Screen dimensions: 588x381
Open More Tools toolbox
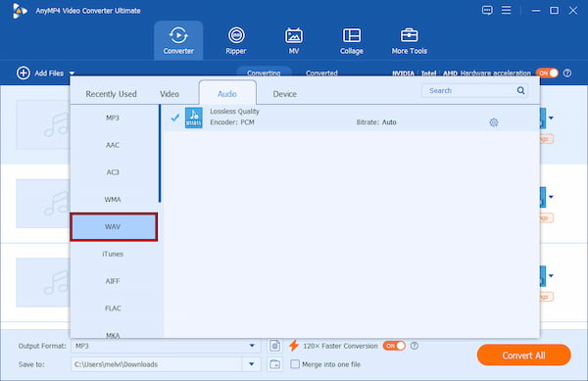tap(409, 40)
